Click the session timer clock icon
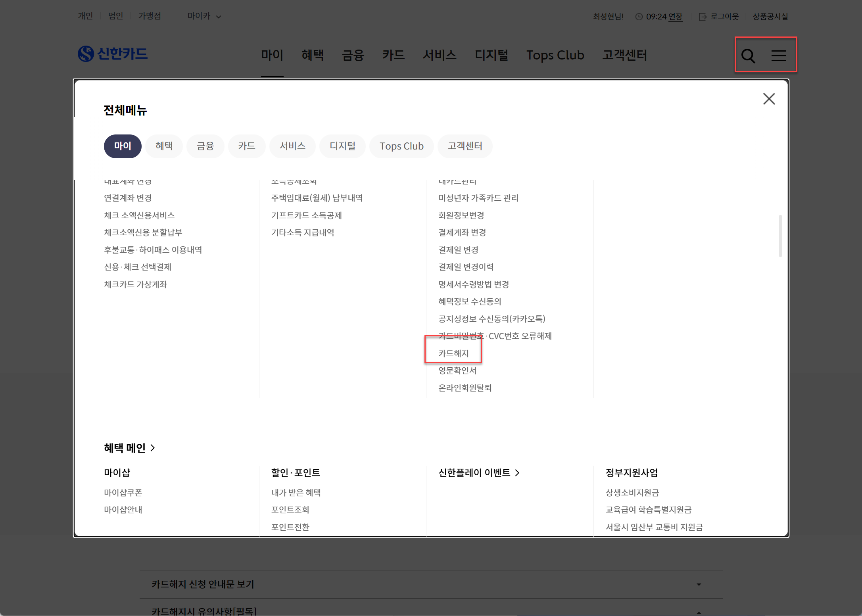 pyautogui.click(x=639, y=17)
